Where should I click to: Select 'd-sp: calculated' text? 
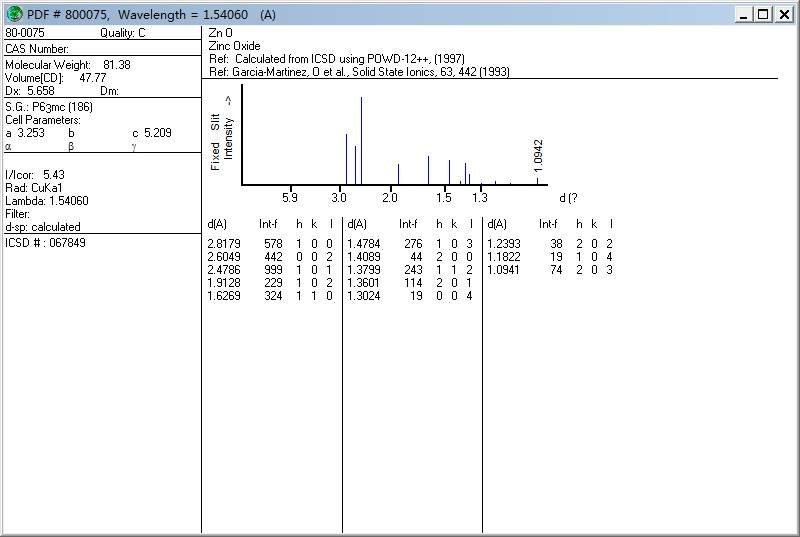[x=43, y=227]
